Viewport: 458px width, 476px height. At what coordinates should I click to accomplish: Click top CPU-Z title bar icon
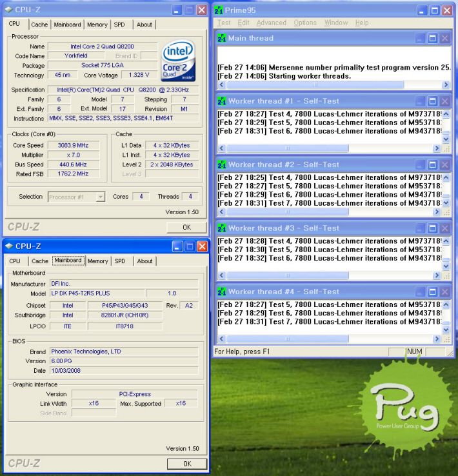pos(9,10)
